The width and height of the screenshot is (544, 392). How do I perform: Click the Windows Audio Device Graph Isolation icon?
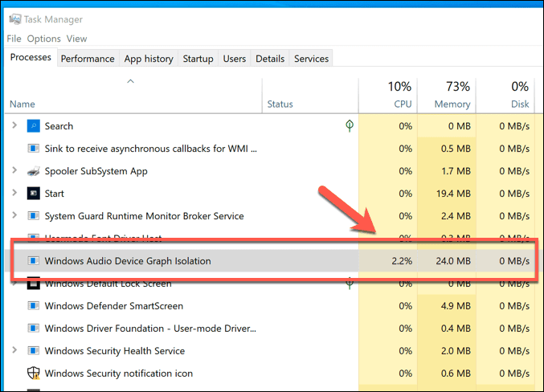34,260
